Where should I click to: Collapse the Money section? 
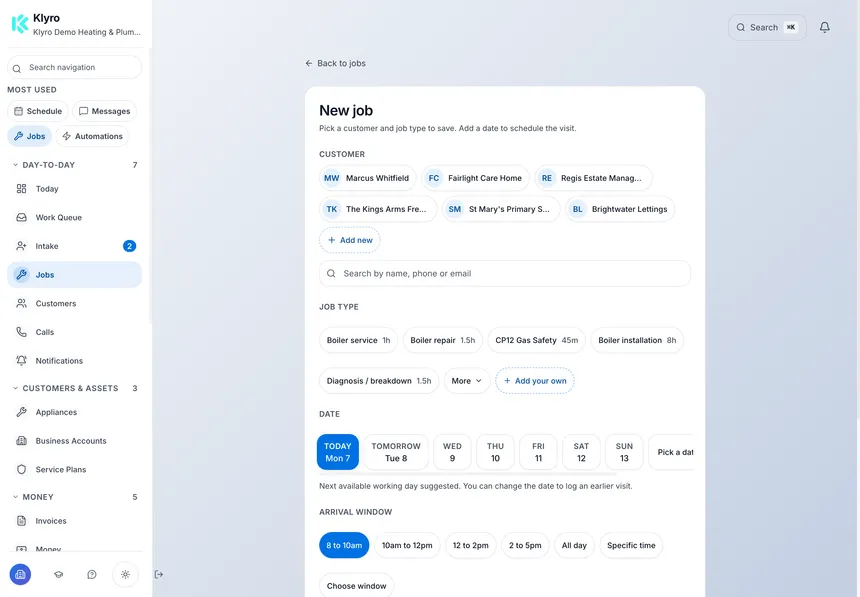point(75,497)
